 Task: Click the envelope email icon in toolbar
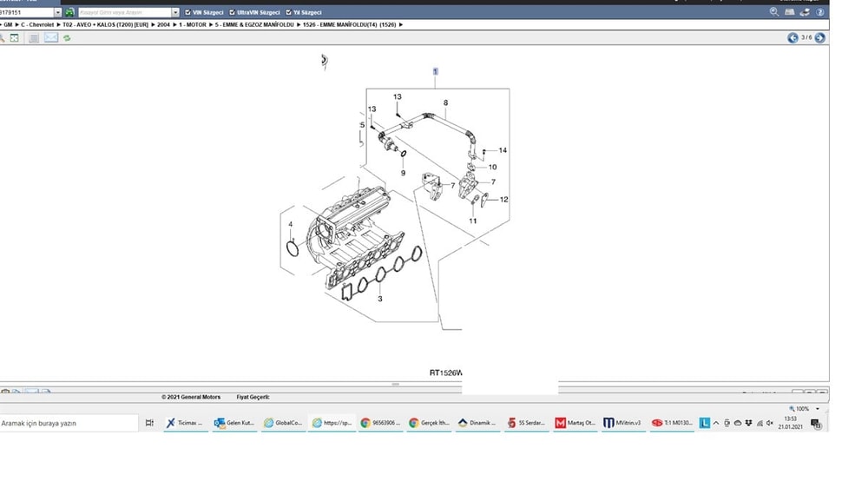[51, 37]
